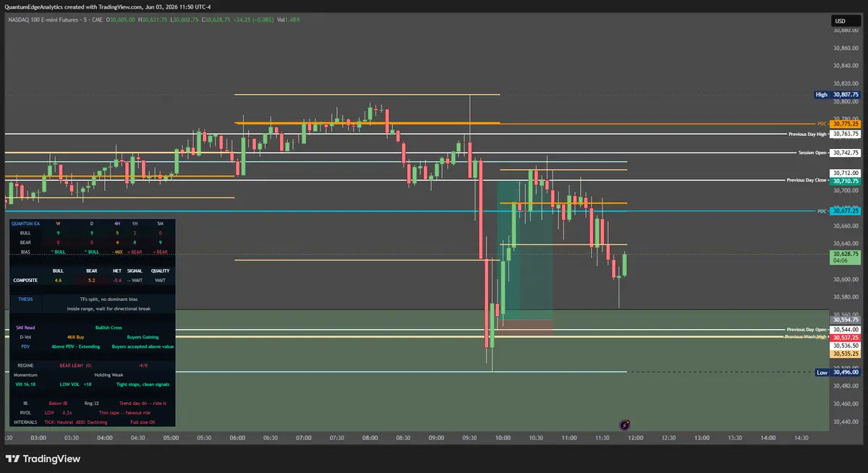The image size is (868, 473).
Task: Click the "Tight stops, clean signals" text
Action: point(142,385)
